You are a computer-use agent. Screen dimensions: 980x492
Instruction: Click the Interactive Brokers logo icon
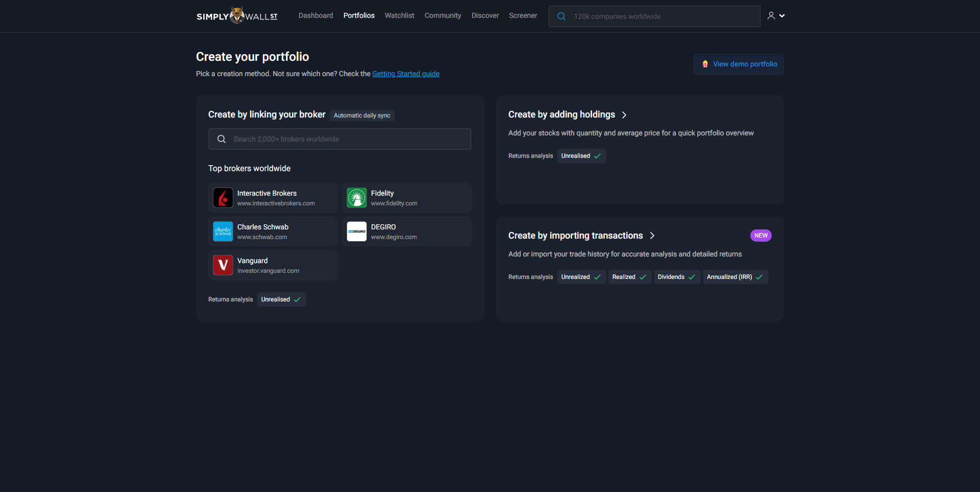tap(223, 198)
